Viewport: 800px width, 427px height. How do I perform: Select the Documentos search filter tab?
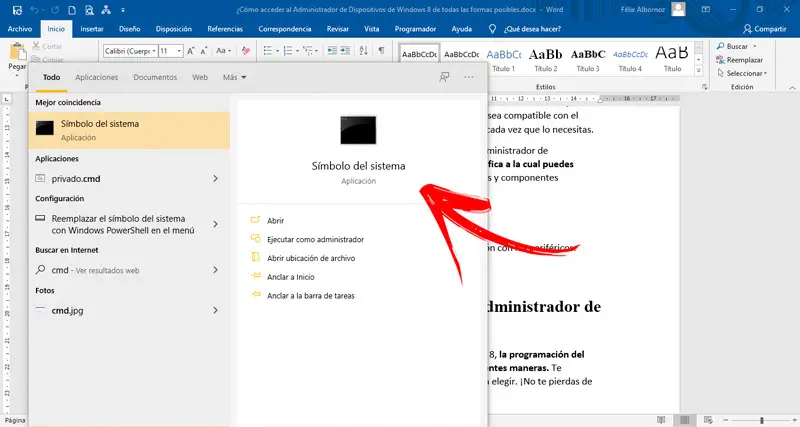coord(155,78)
